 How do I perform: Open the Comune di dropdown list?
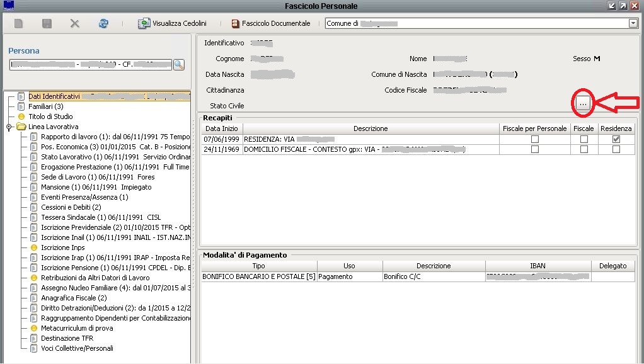click(633, 23)
